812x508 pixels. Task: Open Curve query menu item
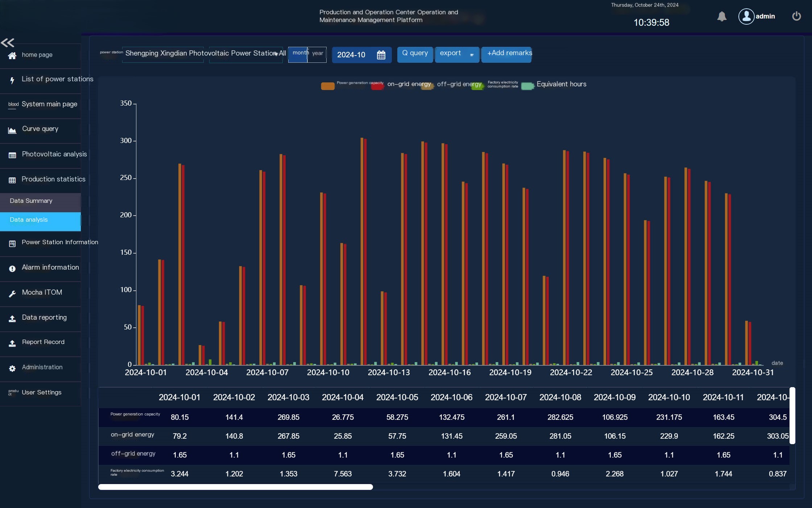point(40,129)
